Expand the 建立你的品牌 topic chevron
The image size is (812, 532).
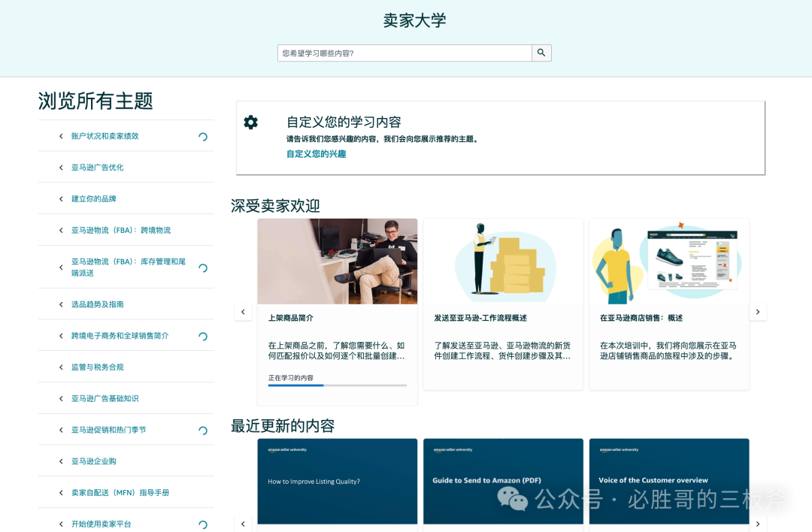tap(61, 198)
